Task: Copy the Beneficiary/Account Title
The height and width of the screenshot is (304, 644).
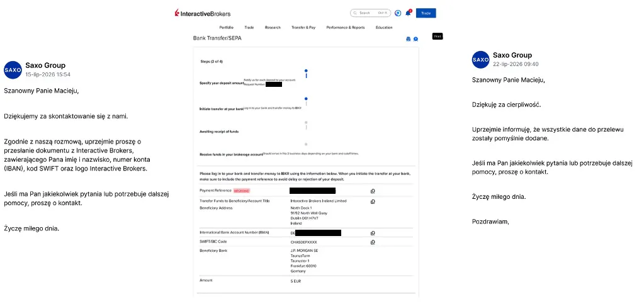Action: [373, 201]
